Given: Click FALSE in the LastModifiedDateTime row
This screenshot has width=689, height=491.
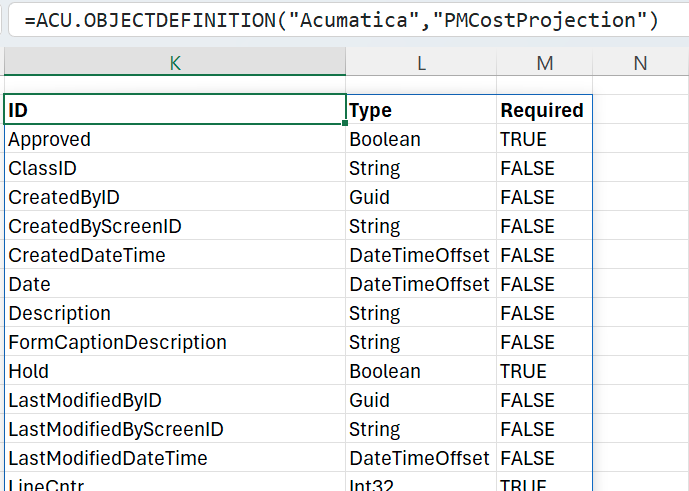Looking at the screenshot, I should [544, 458].
